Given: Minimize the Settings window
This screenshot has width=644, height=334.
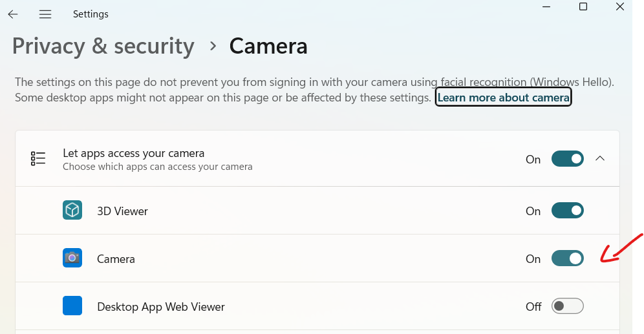Looking at the screenshot, I should [546, 6].
